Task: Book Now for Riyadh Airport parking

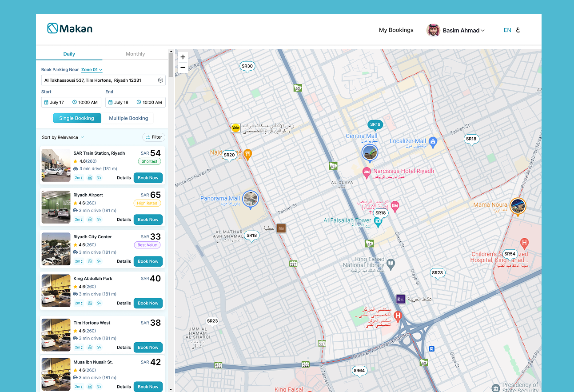Action: pos(148,220)
